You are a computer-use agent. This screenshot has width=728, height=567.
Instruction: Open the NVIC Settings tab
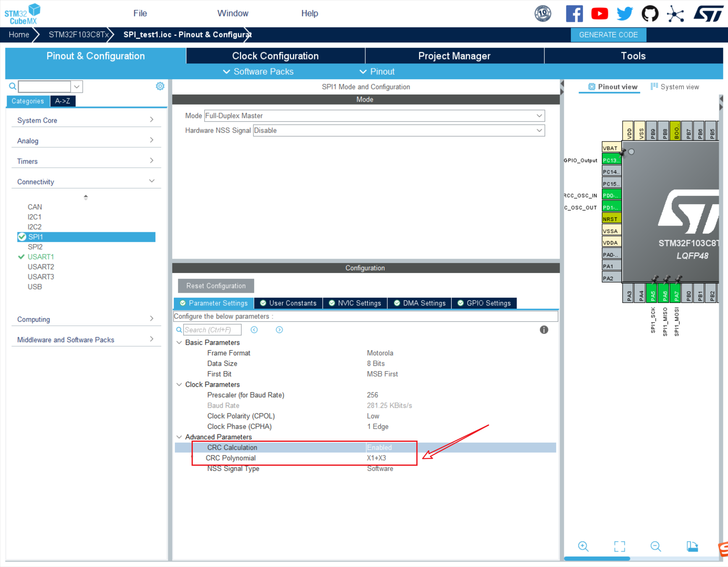(x=355, y=303)
